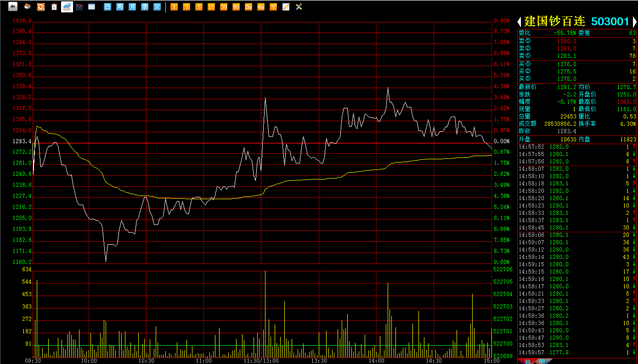Select the 14:57:52 trade tick row

577,147
